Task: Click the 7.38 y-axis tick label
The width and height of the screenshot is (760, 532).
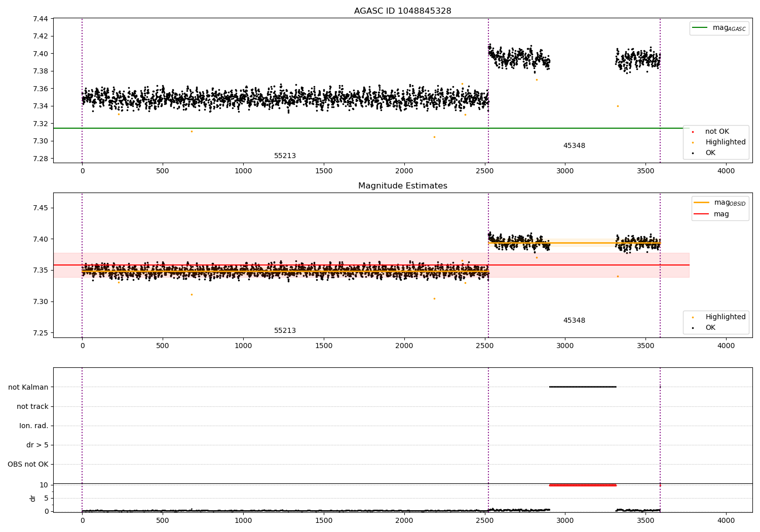Action: point(41,71)
